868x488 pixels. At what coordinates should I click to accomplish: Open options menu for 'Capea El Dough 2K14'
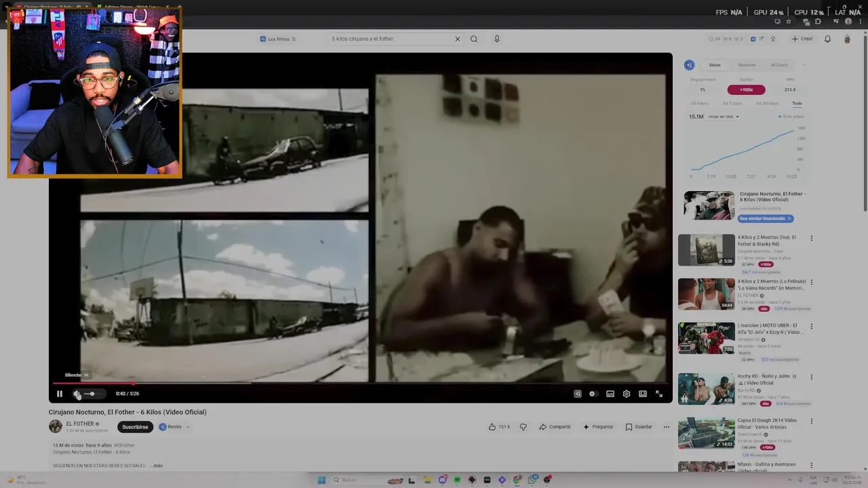click(x=811, y=422)
